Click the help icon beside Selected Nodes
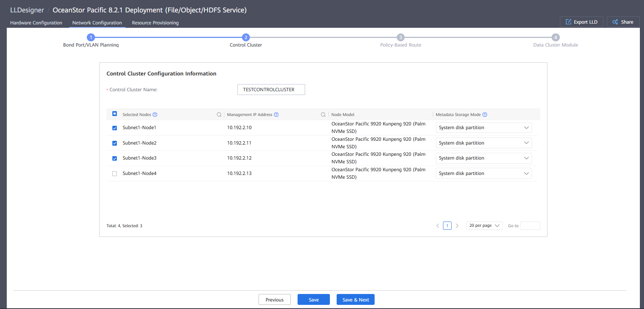The image size is (644, 309). tap(155, 115)
